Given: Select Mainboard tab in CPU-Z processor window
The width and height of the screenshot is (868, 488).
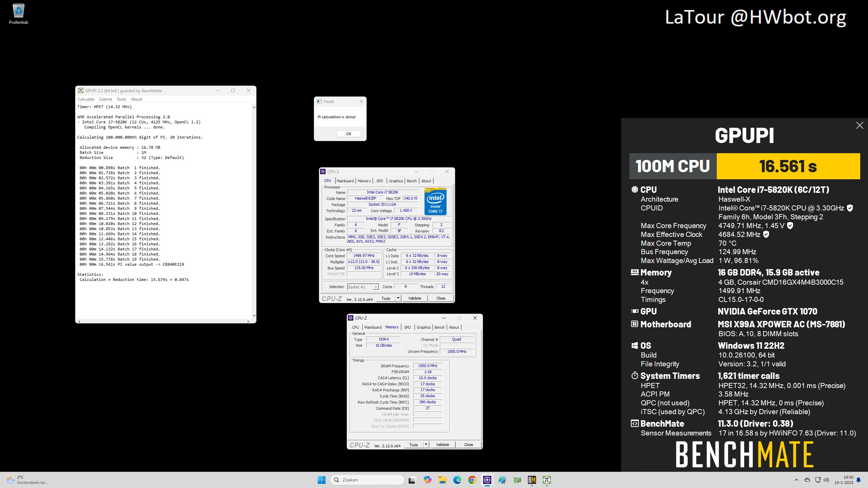Looking at the screenshot, I should 345,181.
